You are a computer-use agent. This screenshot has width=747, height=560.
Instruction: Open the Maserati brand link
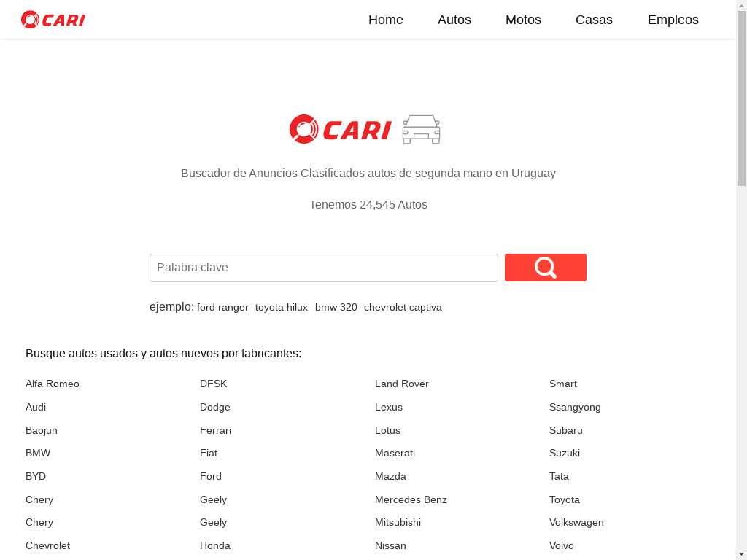point(395,454)
